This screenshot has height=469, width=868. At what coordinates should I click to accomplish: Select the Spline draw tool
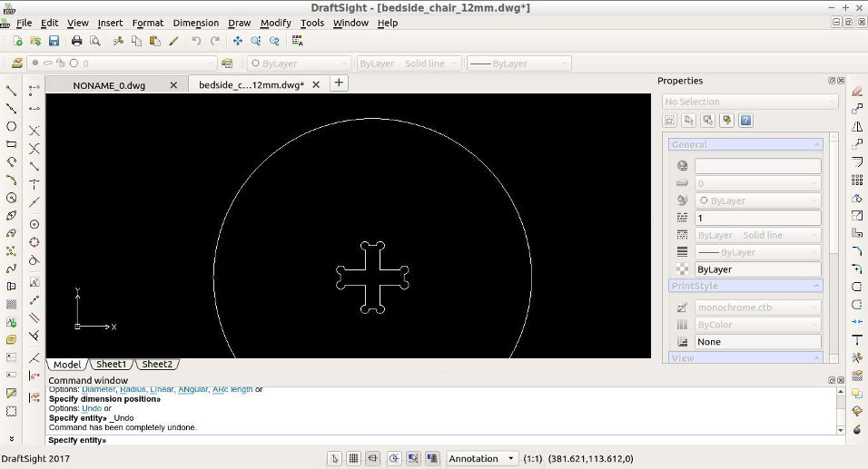tap(11, 269)
